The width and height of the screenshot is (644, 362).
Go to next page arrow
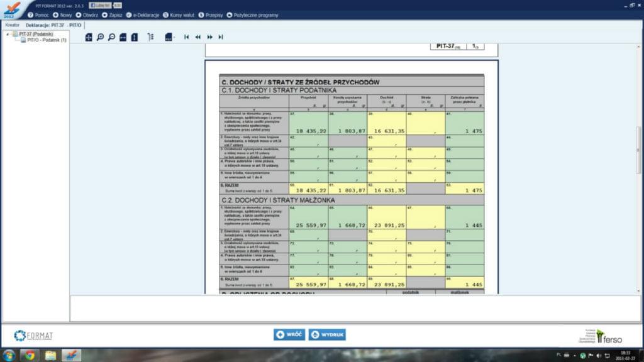click(x=209, y=37)
